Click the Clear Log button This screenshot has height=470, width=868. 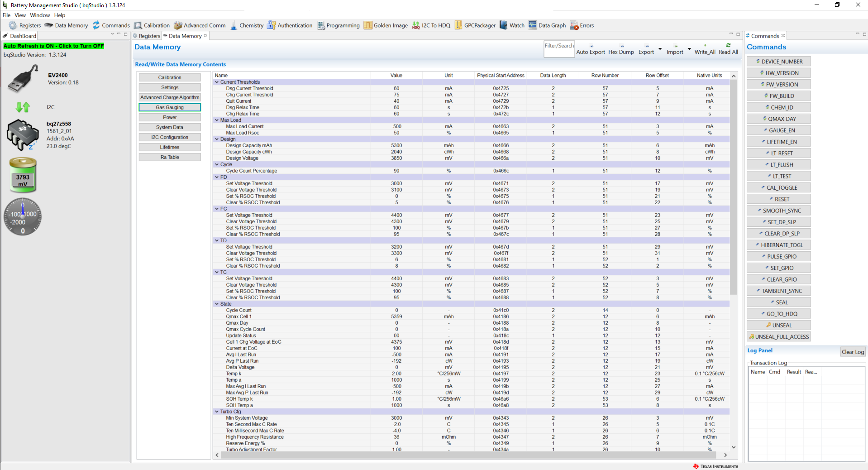click(852, 351)
